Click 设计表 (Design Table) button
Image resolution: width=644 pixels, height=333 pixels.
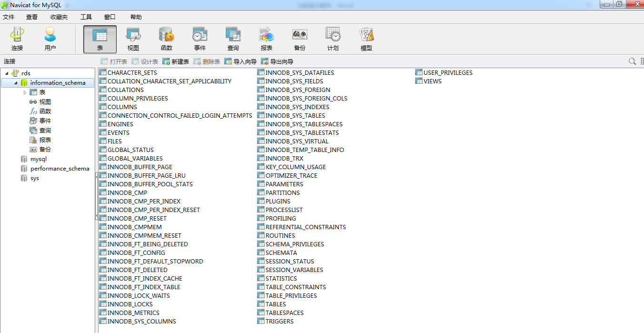tap(145, 61)
